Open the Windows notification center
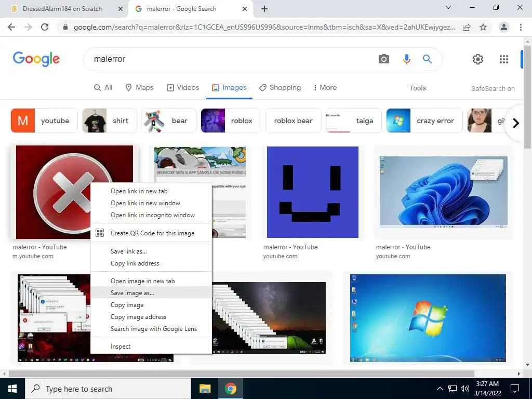 515,389
